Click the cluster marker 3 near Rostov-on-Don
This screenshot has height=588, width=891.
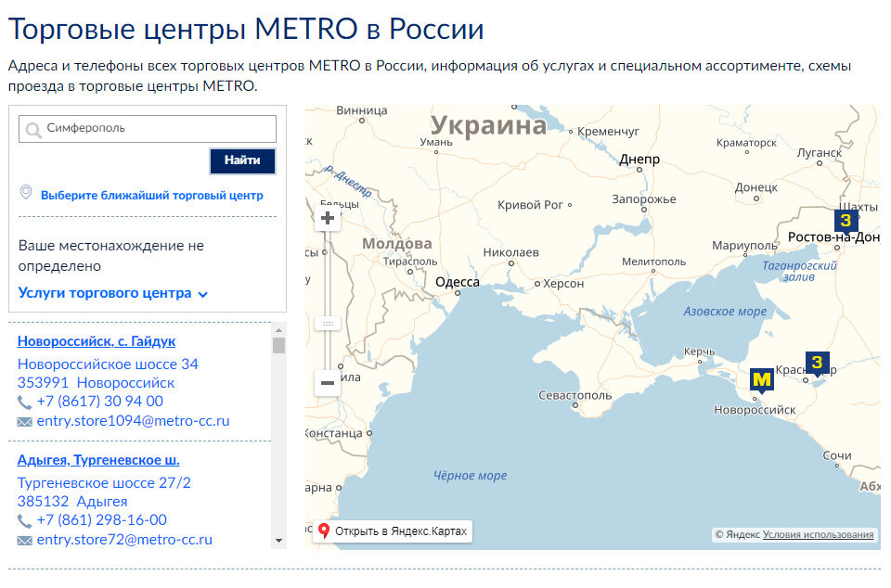click(x=846, y=221)
